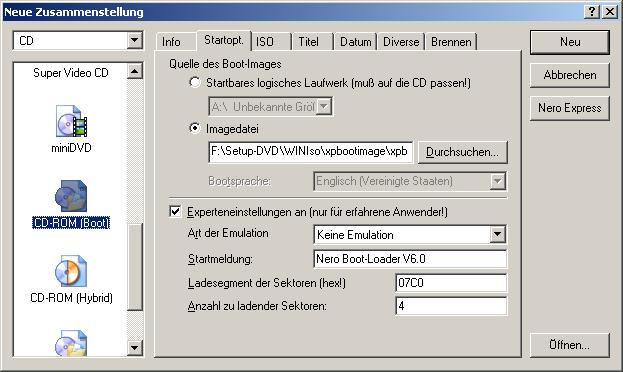Screen dimensions: 623x372
Task: Click the CD-ROM (Hybrid) label text
Action: click(72, 298)
